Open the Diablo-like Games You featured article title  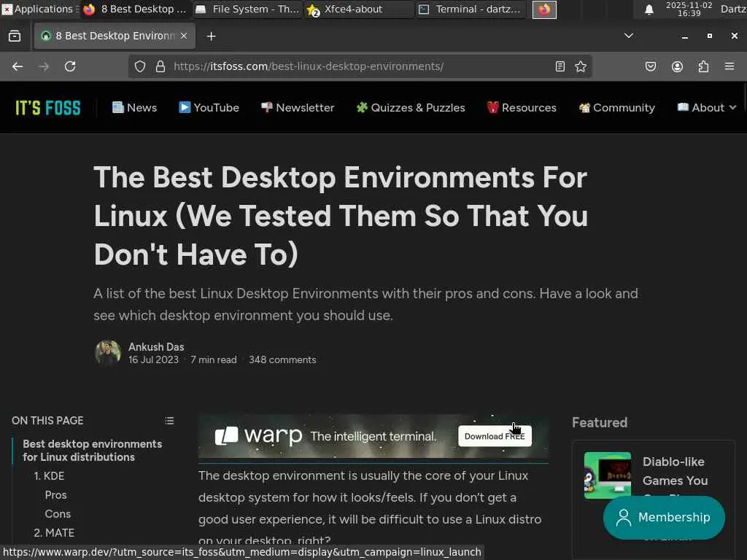pyautogui.click(x=675, y=472)
